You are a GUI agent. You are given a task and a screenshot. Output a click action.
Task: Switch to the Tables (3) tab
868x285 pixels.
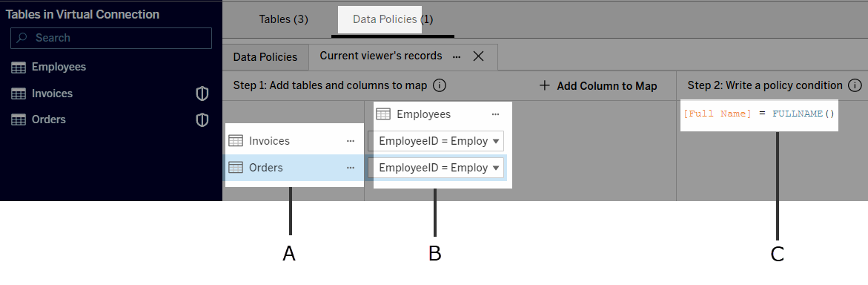pyautogui.click(x=283, y=19)
